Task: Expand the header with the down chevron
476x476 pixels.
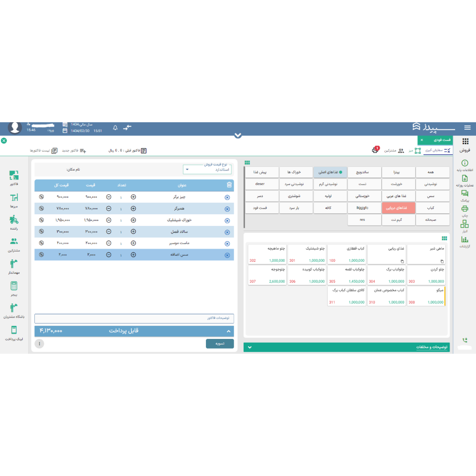Action: pos(238,135)
